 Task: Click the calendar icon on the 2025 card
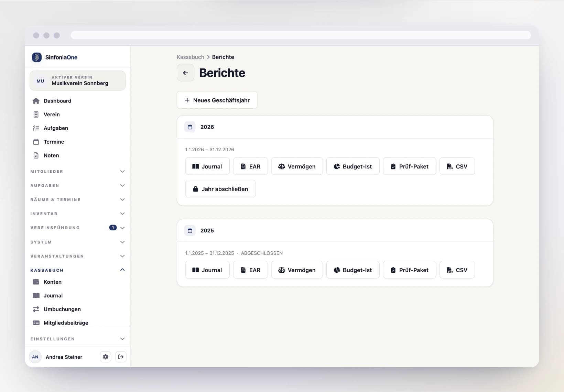click(190, 230)
